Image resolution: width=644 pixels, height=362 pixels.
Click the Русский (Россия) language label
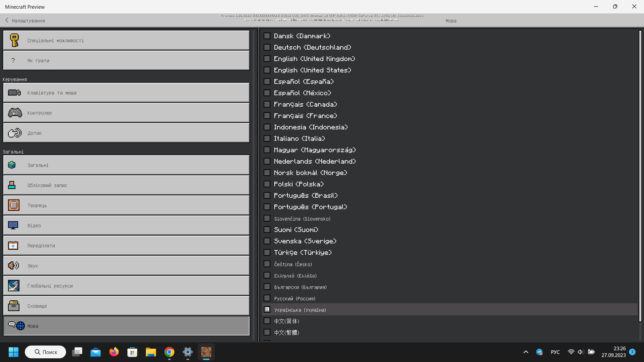tap(295, 299)
